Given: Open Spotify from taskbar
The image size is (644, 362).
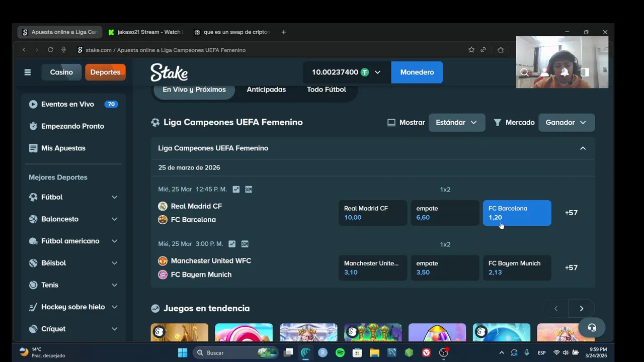Looking at the screenshot, I should 340,353.
